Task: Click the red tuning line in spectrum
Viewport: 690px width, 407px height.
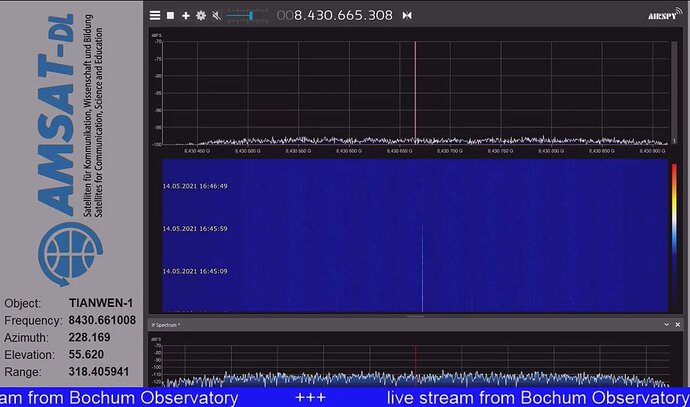Action: point(415,92)
